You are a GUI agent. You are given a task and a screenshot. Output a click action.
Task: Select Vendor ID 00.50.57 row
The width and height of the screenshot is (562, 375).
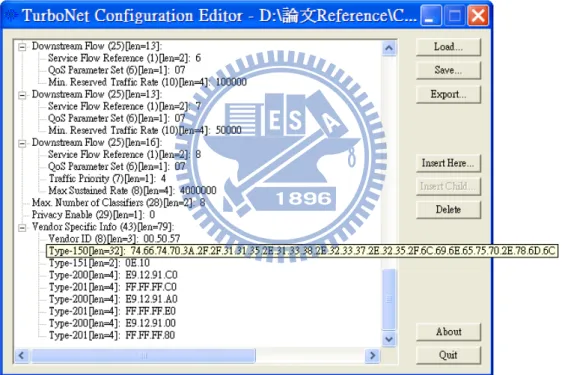tap(114, 239)
